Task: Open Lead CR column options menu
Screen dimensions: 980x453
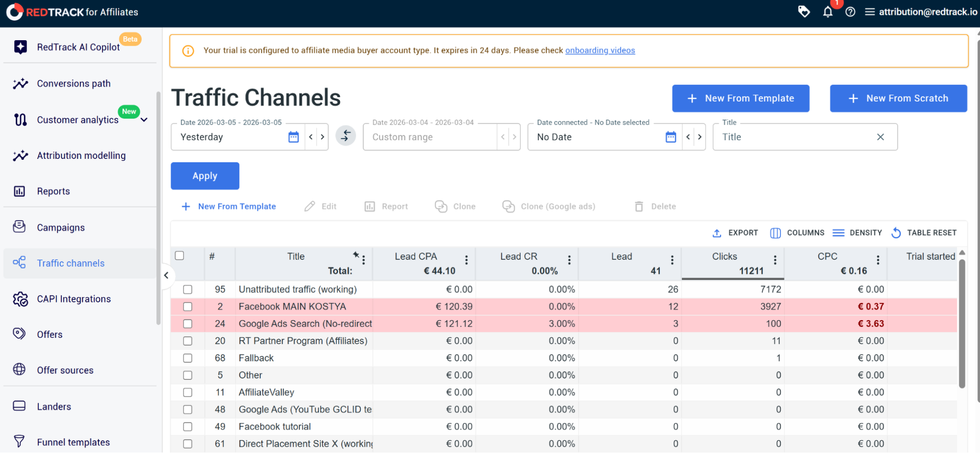Action: [x=569, y=260]
